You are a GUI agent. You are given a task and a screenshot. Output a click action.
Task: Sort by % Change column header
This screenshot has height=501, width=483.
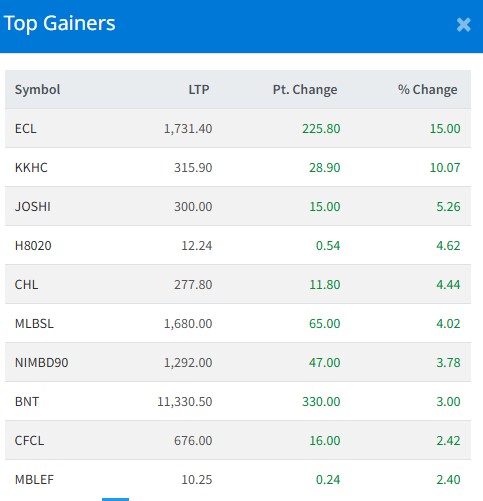428,89
